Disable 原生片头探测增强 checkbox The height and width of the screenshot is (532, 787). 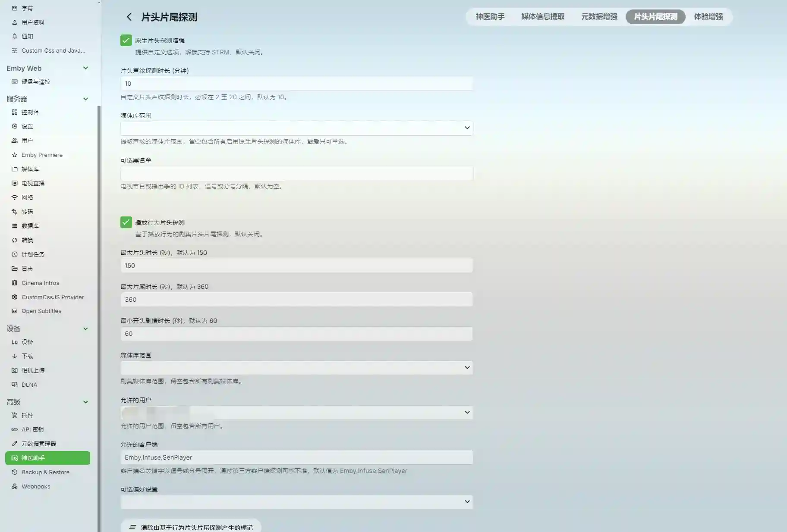click(126, 41)
